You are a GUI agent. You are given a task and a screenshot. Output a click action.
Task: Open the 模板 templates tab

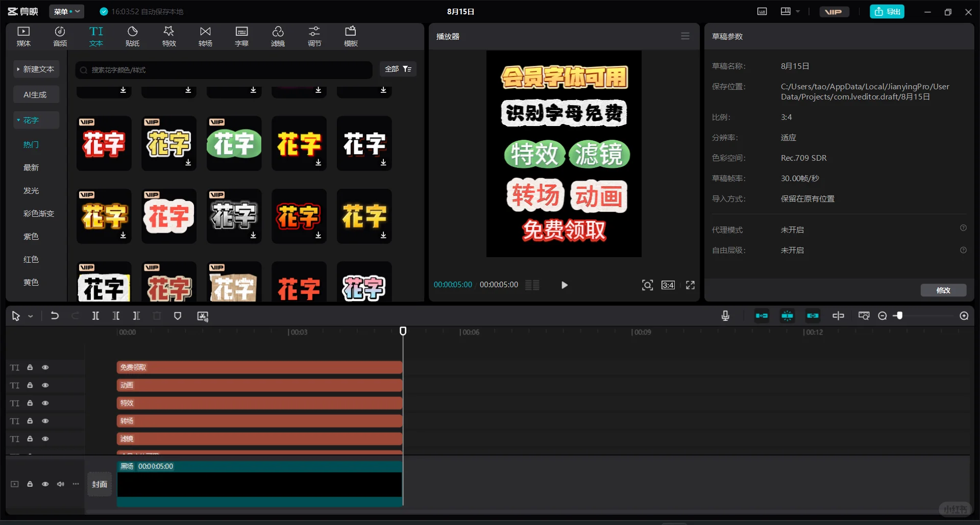351,36
